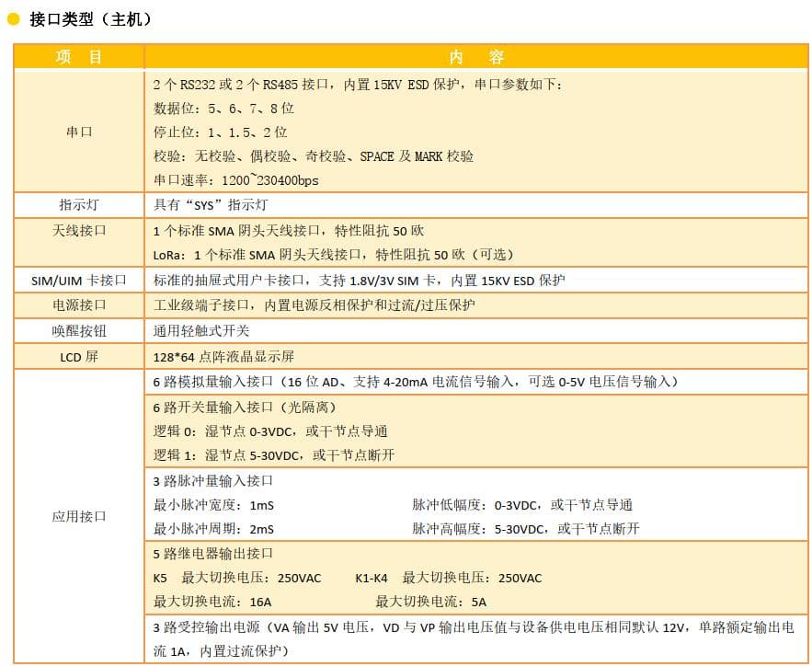Click the 5 路继电器输出接口 line
This screenshot has height=666, width=812.
pyautogui.click(x=212, y=554)
